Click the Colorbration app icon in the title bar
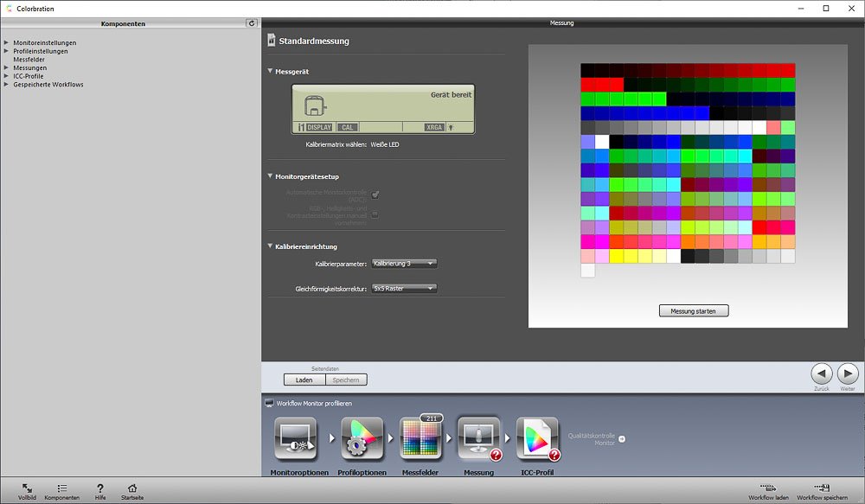Screen dimensions: 865x504 9,9
